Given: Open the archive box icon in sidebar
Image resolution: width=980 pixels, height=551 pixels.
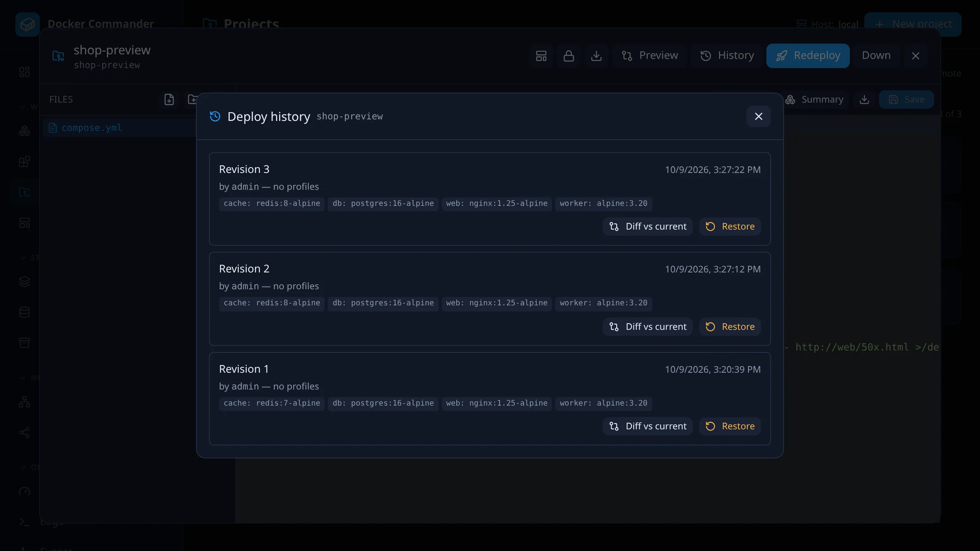Looking at the screenshot, I should click(x=24, y=342).
